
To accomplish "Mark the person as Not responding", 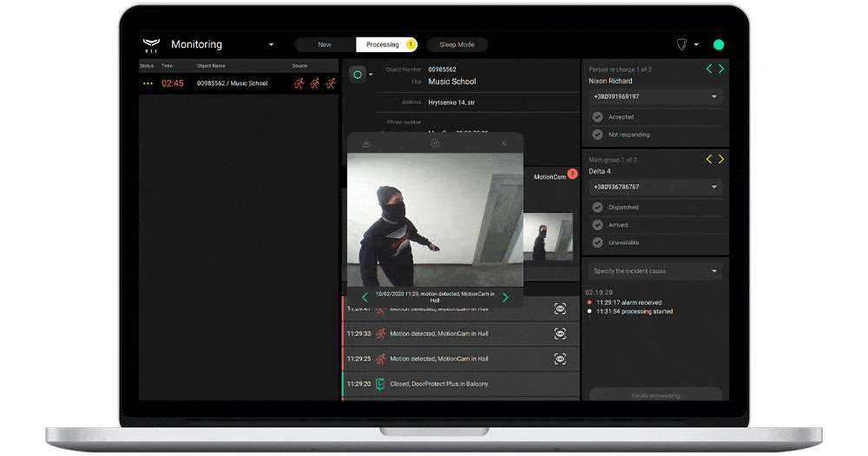I will point(598,135).
